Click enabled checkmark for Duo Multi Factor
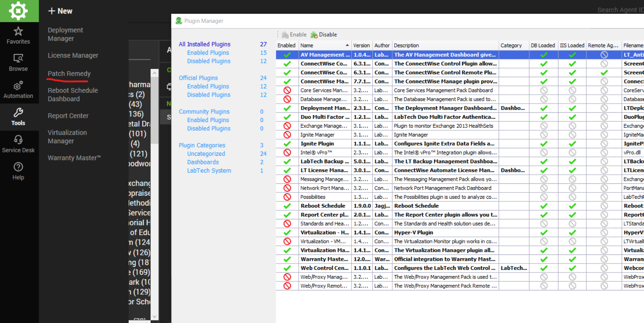Image resolution: width=644 pixels, height=323 pixels. click(287, 117)
